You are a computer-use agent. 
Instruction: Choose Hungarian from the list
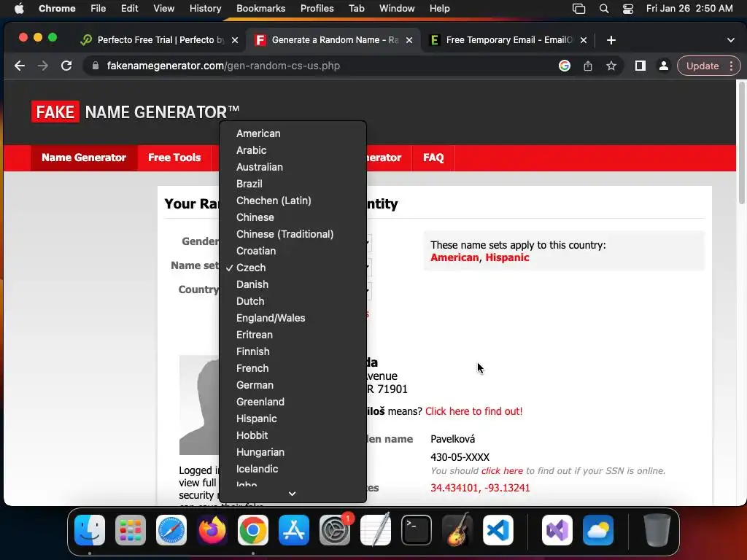[293, 452]
